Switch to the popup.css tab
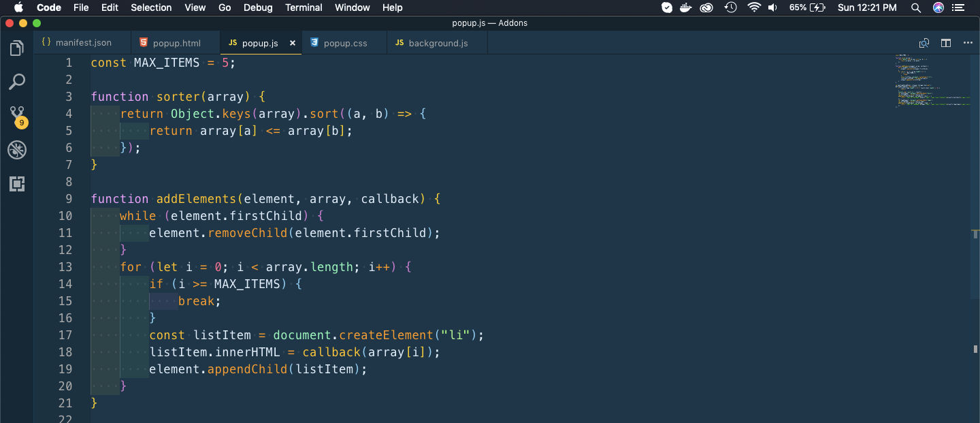The width and height of the screenshot is (980, 423). pos(344,43)
